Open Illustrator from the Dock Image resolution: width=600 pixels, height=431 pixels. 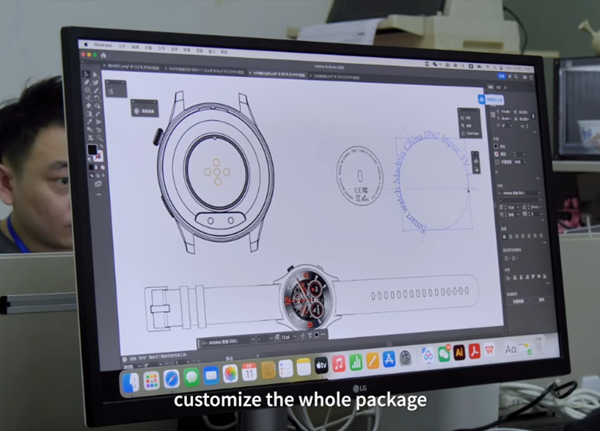coord(459,352)
